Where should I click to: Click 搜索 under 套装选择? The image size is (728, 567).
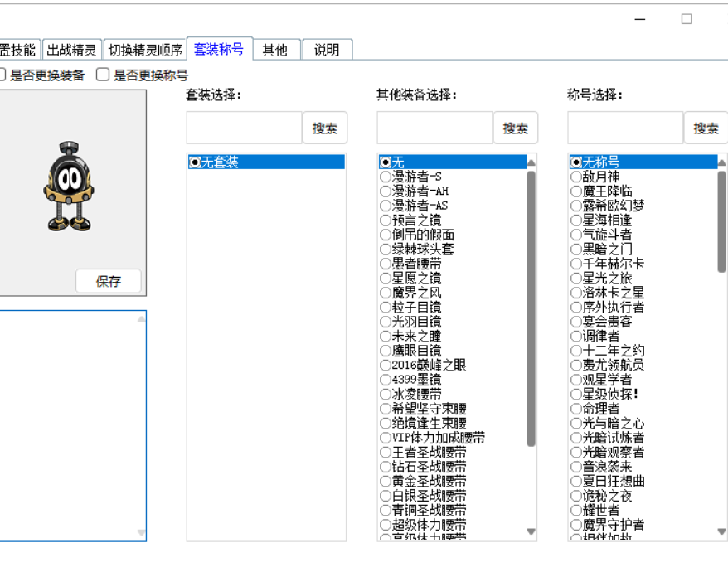pyautogui.click(x=326, y=127)
